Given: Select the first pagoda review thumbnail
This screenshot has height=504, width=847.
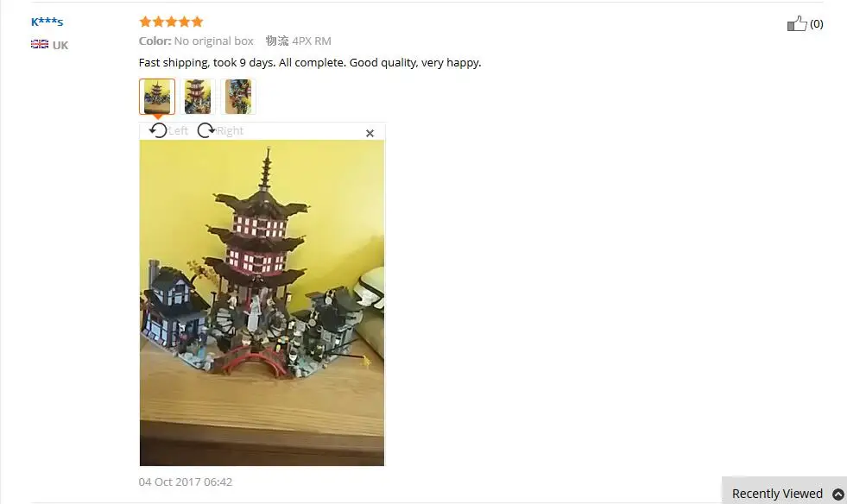Looking at the screenshot, I should pos(157,97).
